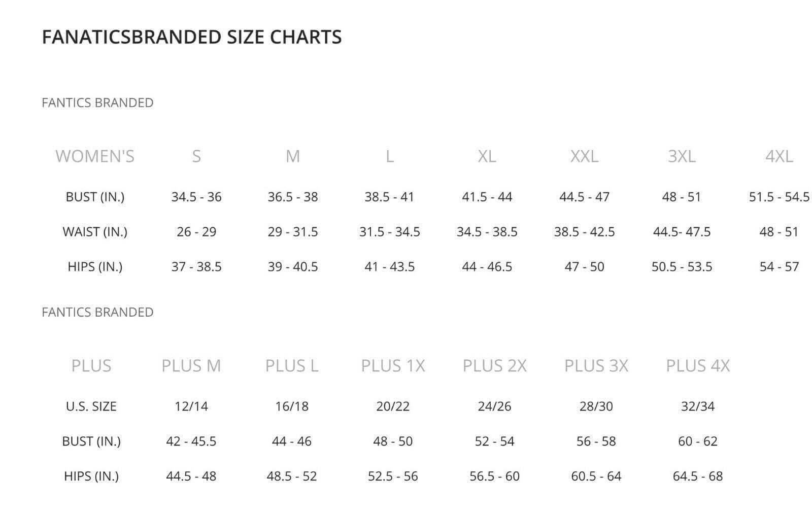
Task: Select the 51.5 - 54.5 bust value
Action: [779, 197]
